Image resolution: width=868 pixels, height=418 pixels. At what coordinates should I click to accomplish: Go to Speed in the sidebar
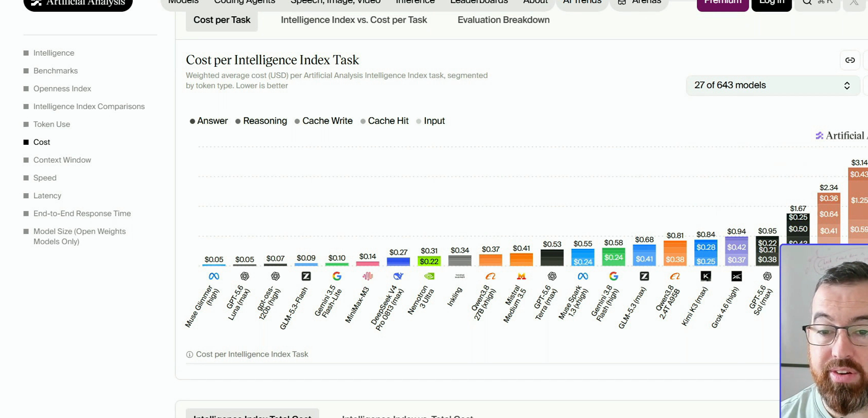tap(45, 178)
